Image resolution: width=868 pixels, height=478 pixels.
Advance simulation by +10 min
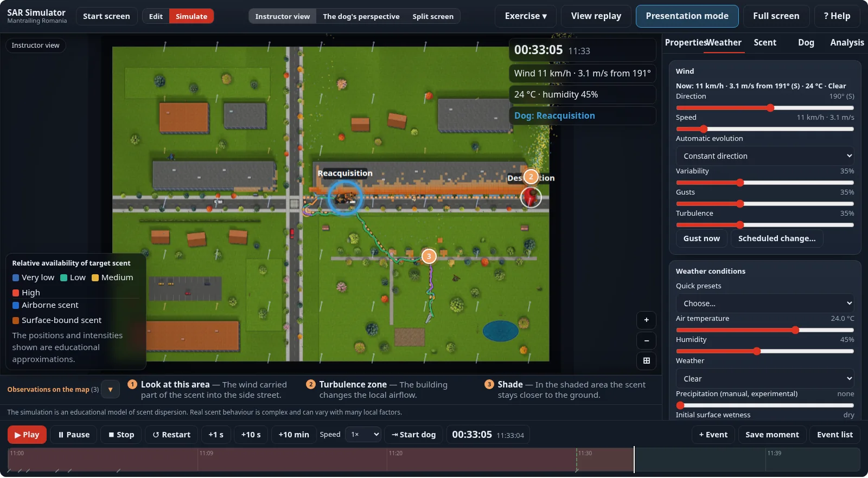click(x=294, y=435)
